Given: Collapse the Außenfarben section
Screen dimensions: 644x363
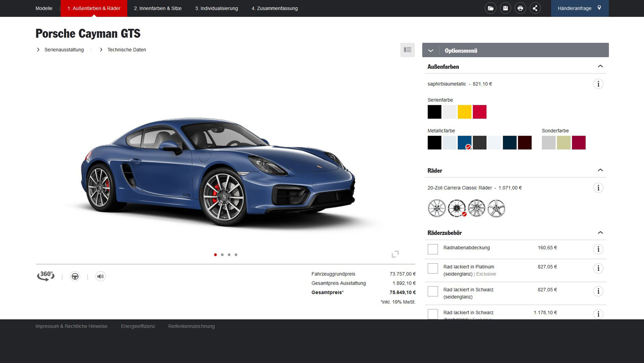Looking at the screenshot, I should [x=600, y=66].
